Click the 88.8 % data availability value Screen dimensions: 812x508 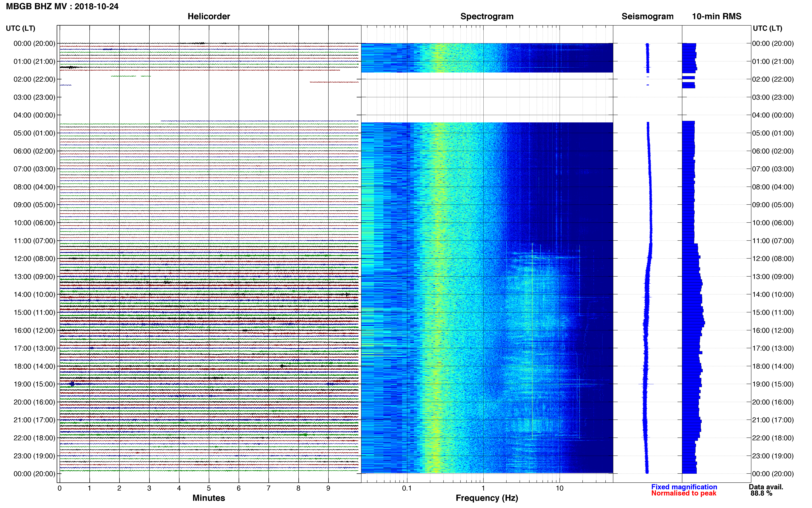(x=761, y=493)
